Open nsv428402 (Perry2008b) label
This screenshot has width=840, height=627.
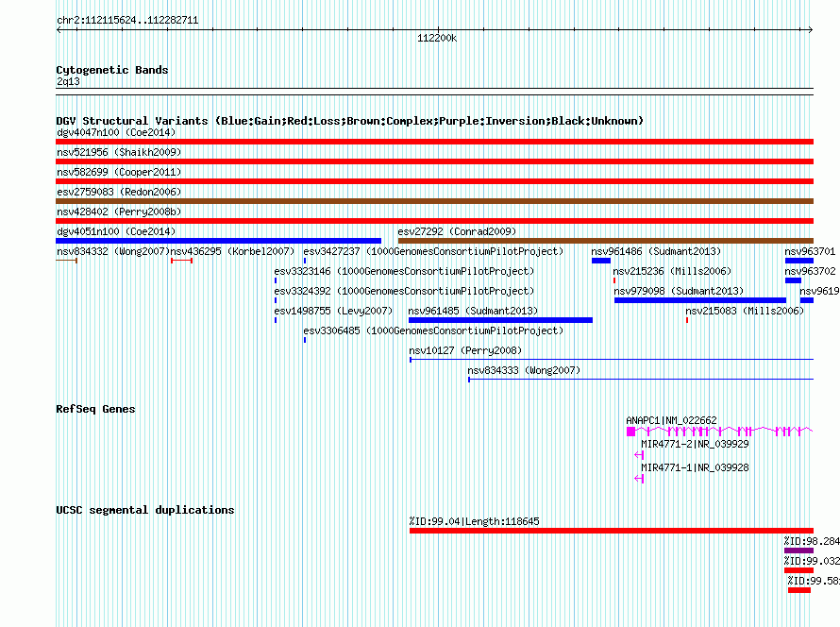click(119, 212)
